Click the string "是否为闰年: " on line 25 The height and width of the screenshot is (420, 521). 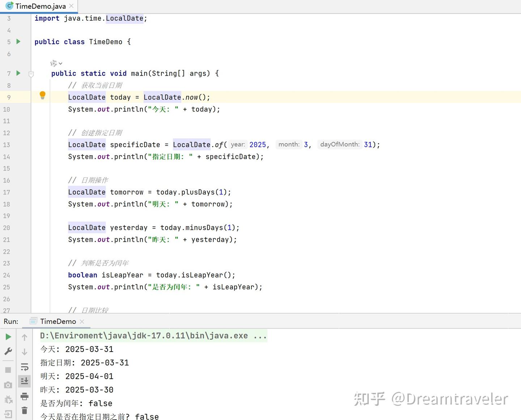pyautogui.click(x=174, y=287)
